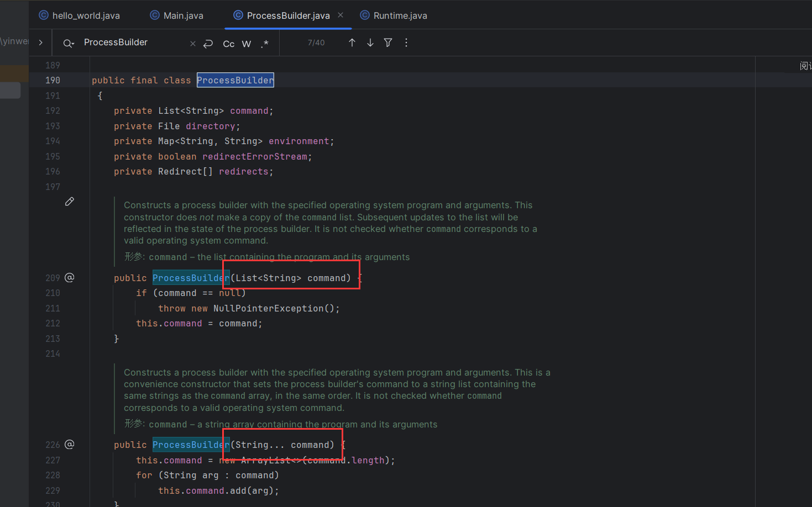The height and width of the screenshot is (507, 812).
Task: Click 'List<String>' type on line 192
Action: 191,111
